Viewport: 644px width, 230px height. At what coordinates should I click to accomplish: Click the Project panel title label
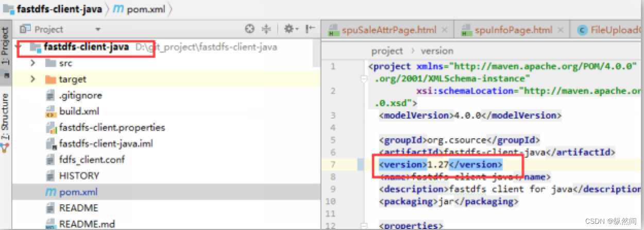pyautogui.click(x=49, y=30)
